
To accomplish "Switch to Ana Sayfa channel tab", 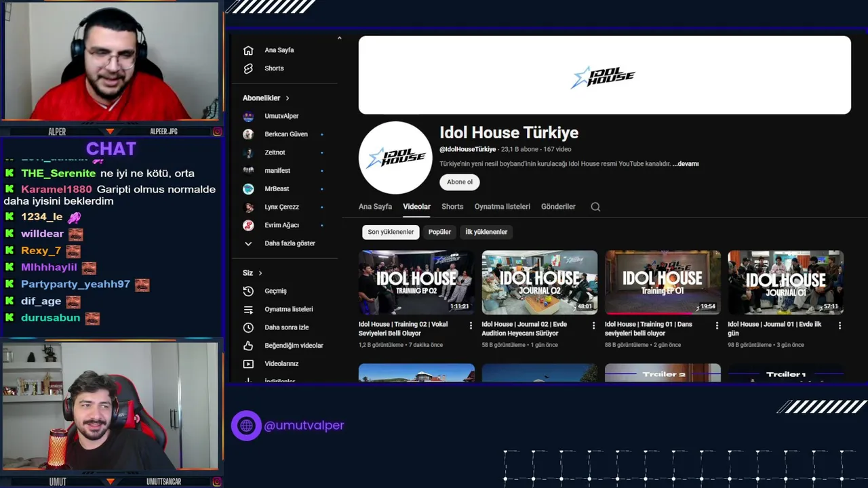I will click(x=375, y=207).
